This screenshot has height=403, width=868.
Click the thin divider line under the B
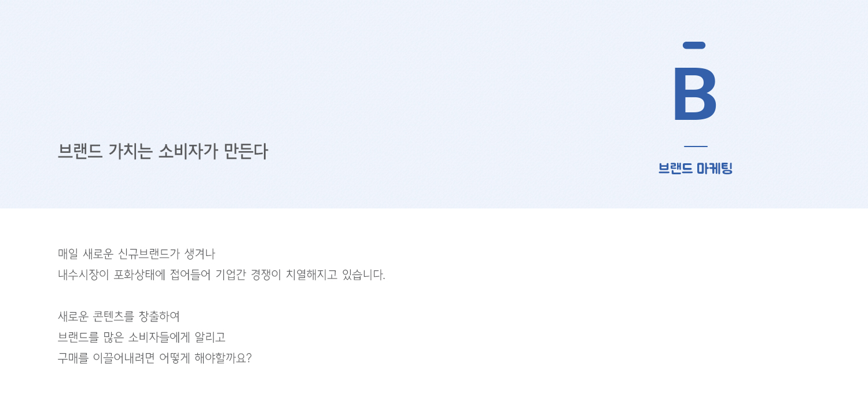click(x=696, y=146)
